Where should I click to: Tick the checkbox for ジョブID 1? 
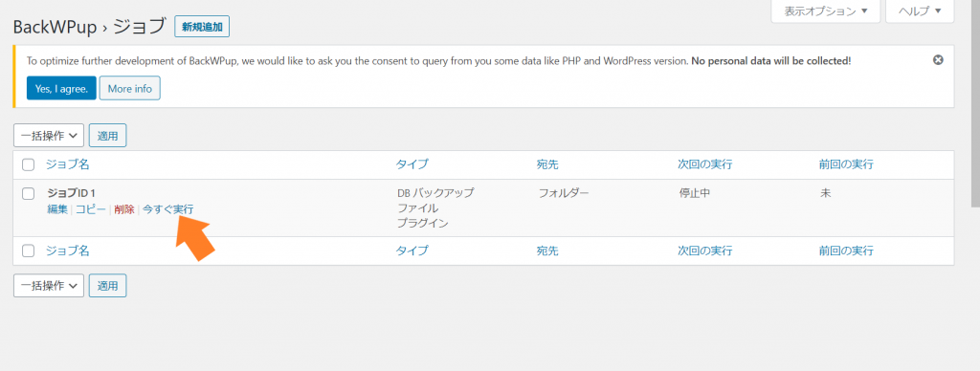coord(28,193)
